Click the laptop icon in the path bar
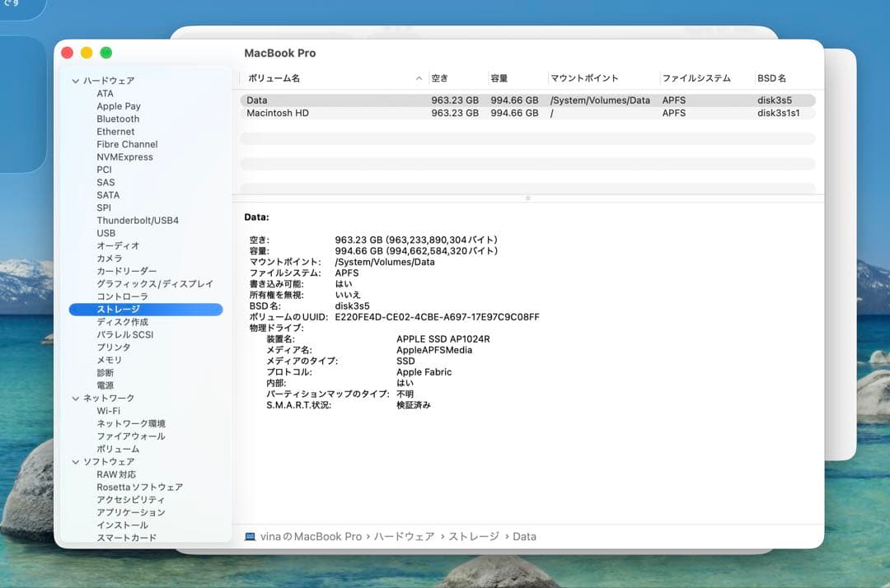This screenshot has width=890, height=588. 250,536
